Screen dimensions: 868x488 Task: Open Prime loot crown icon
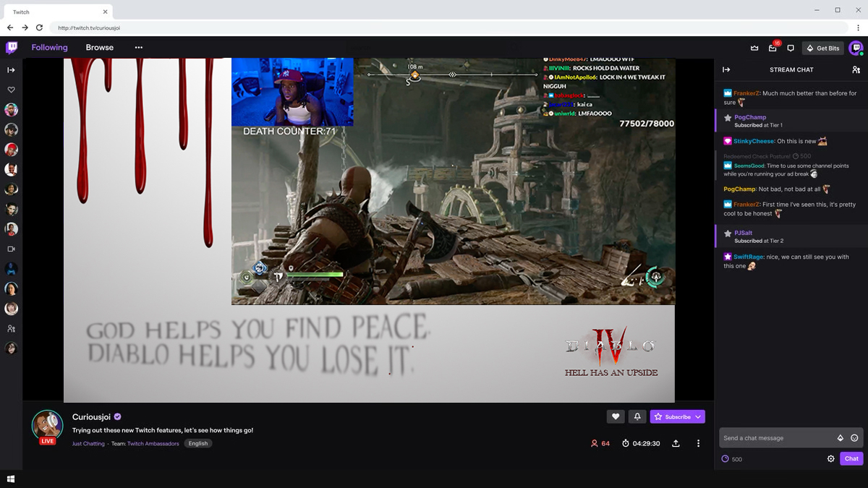[754, 48]
